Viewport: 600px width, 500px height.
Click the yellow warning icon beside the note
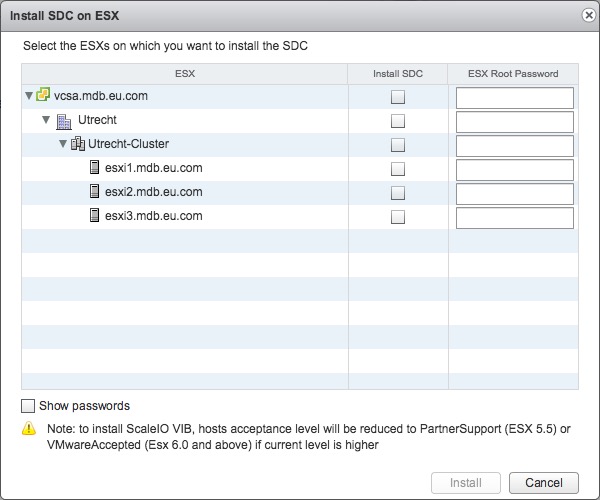click(28, 430)
